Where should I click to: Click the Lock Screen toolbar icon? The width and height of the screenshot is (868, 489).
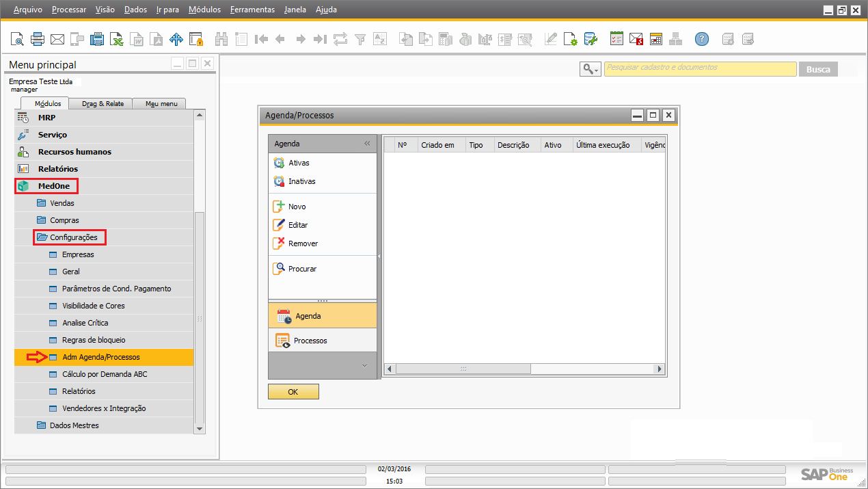(x=196, y=39)
